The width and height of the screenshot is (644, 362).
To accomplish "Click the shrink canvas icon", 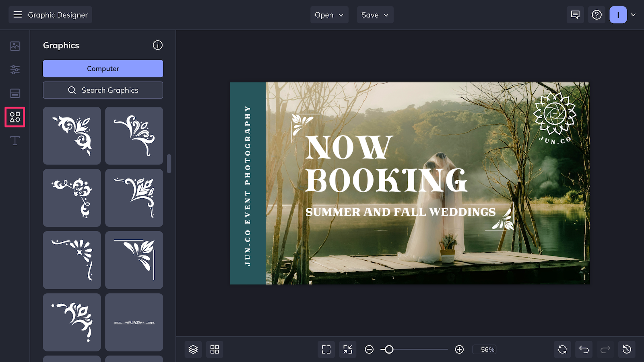I will point(348,349).
